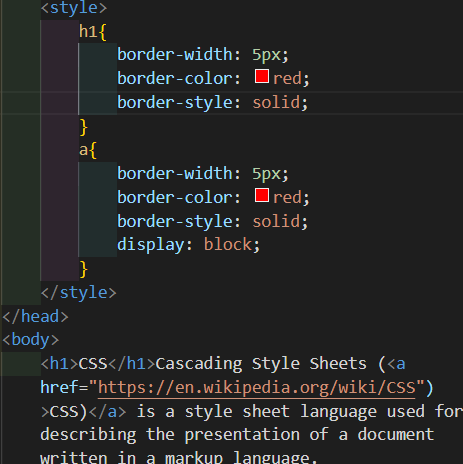Click the 'Cascading Style Sheets' text
463x464 pixels.
point(261,364)
